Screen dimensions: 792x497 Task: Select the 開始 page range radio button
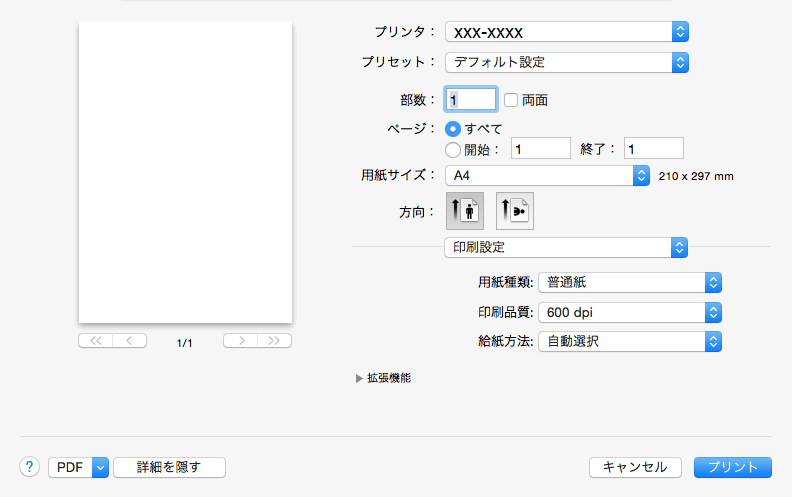click(x=453, y=150)
